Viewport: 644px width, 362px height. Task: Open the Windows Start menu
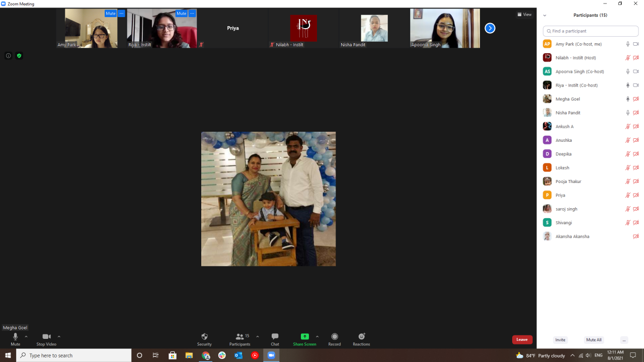tap(8, 355)
